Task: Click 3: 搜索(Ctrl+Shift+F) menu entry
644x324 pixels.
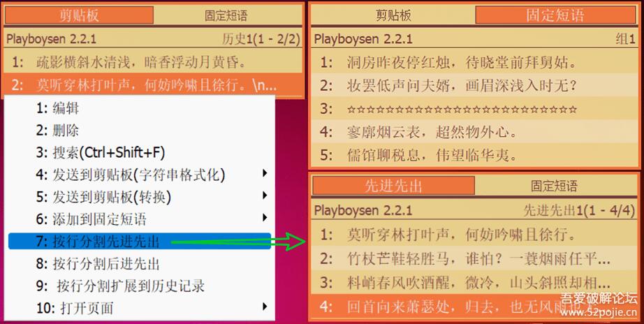Action: [101, 152]
